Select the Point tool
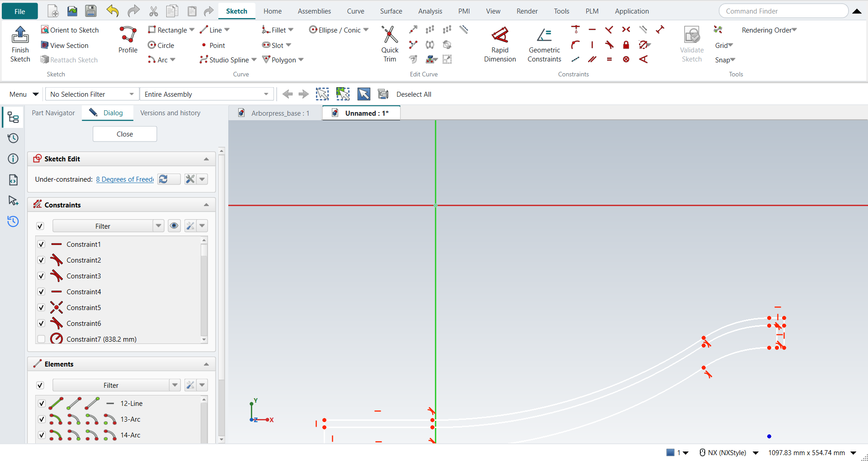Viewport: 868px width, 461px height. [x=213, y=45]
